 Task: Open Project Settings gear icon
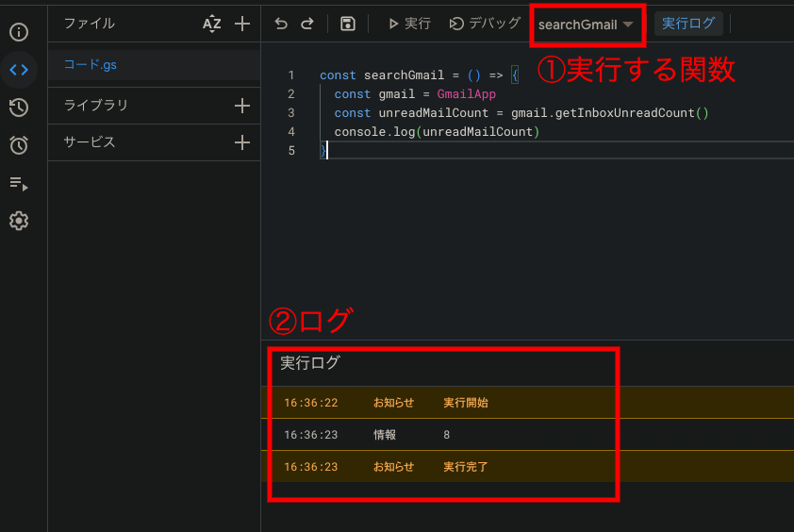coord(19,221)
